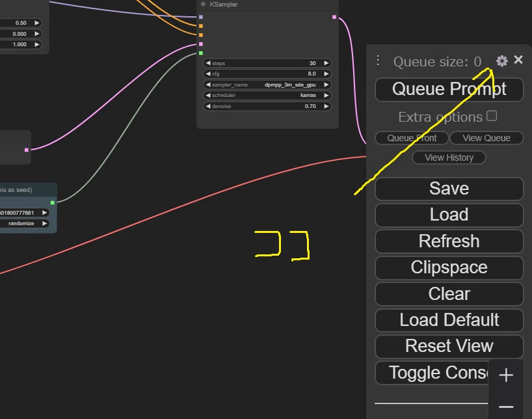
Task: Open the sampler_name combo value
Action: [290, 85]
